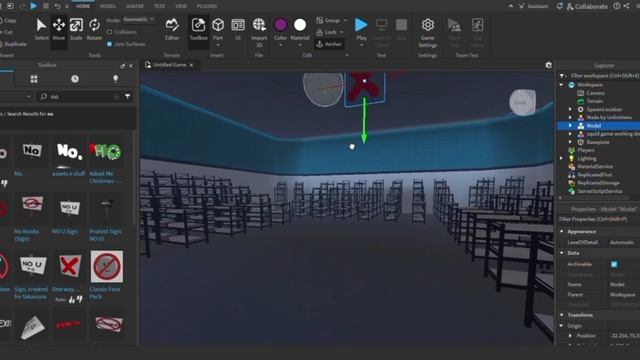
Task: Collapse the Data properties section
Action: [x=562, y=253]
